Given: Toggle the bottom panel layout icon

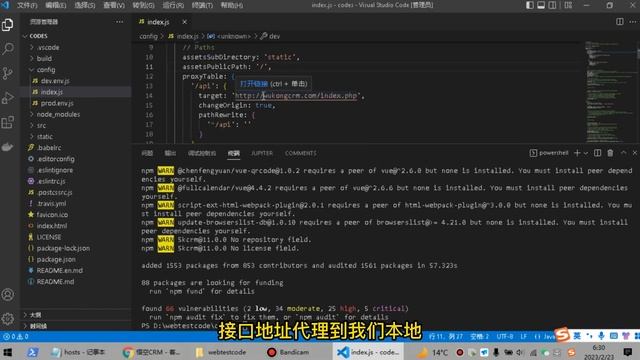Looking at the screenshot, I should 541,5.
